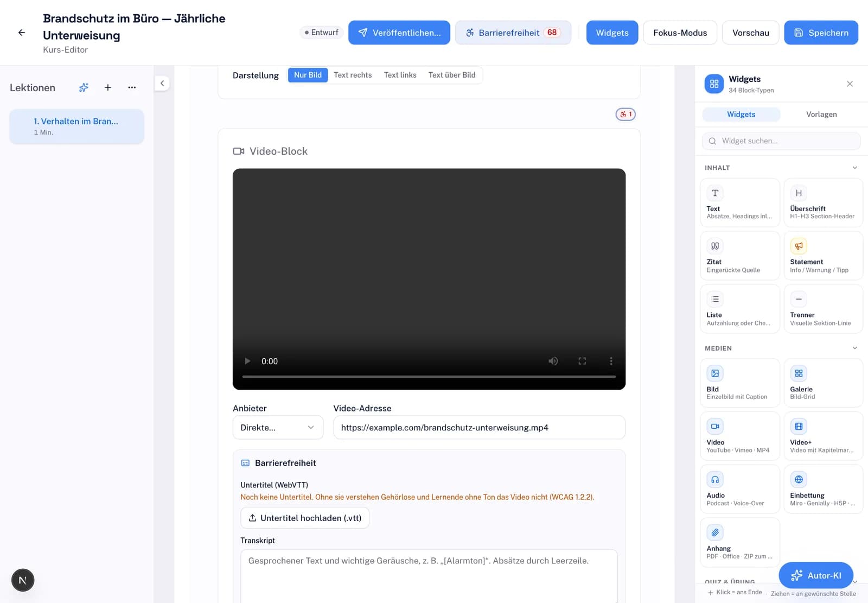Select Nur Bild layout option

[x=308, y=75]
